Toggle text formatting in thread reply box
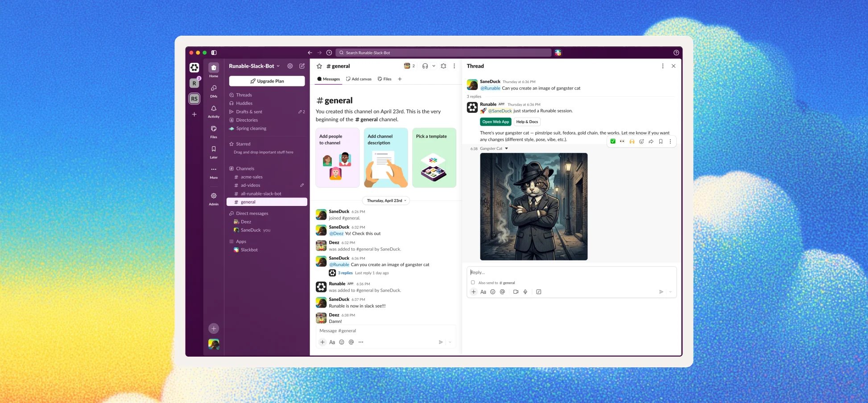Image resolution: width=868 pixels, height=403 pixels. (483, 292)
